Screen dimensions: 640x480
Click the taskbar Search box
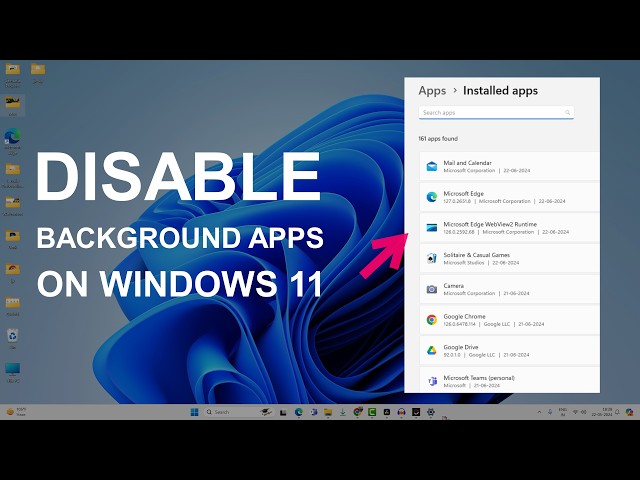pos(238,412)
